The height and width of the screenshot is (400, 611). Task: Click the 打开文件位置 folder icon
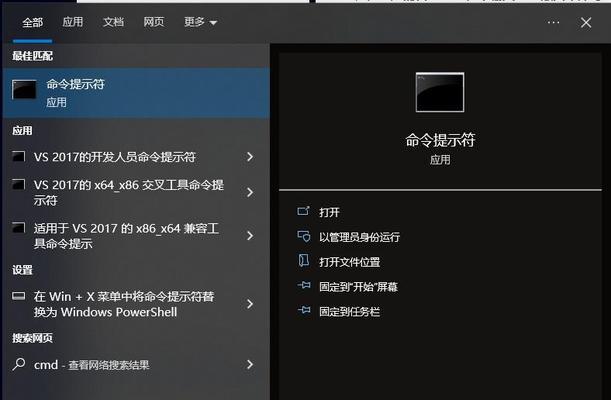click(x=304, y=261)
